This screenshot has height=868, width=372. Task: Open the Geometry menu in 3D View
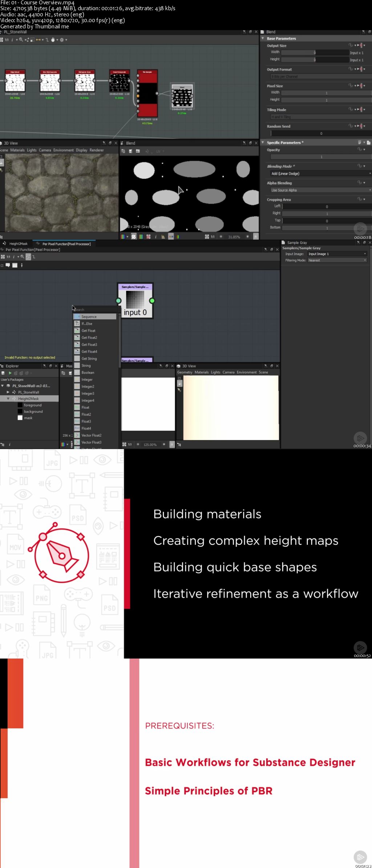click(185, 372)
